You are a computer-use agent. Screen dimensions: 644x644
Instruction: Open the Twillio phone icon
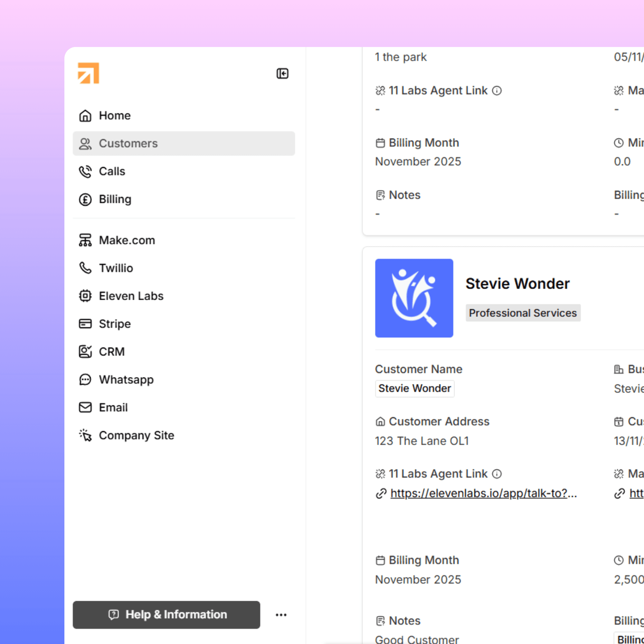85,268
